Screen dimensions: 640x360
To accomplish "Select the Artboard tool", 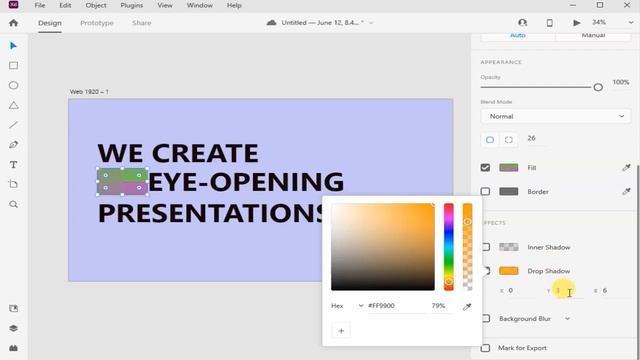I will (13, 184).
